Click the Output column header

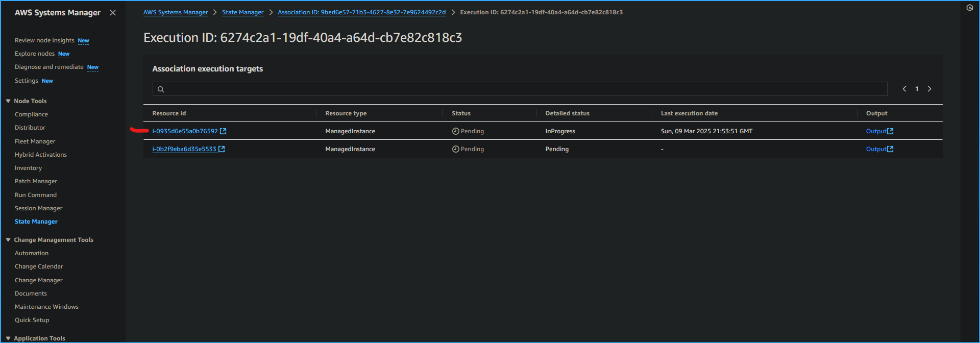click(x=876, y=113)
